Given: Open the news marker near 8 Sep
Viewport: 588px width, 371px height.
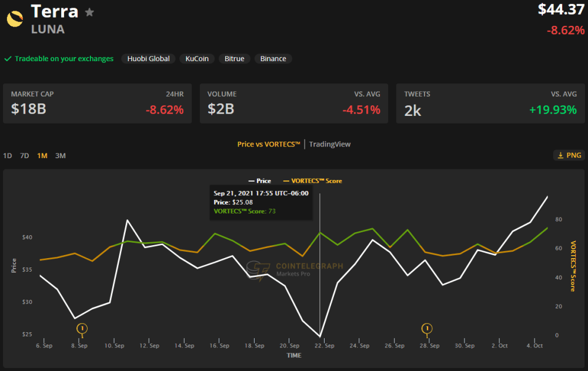Looking at the screenshot, I should [82, 329].
